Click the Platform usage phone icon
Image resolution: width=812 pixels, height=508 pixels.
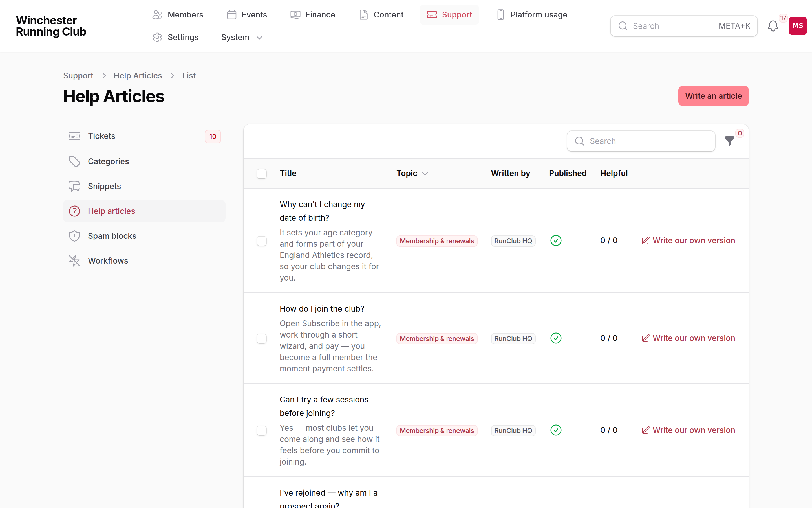(500, 15)
